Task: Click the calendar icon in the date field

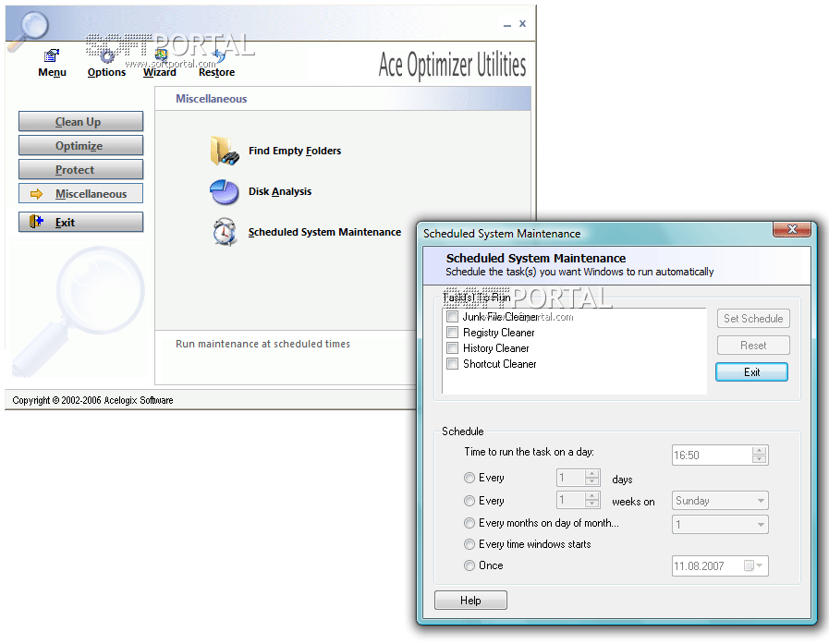Action: click(749, 565)
